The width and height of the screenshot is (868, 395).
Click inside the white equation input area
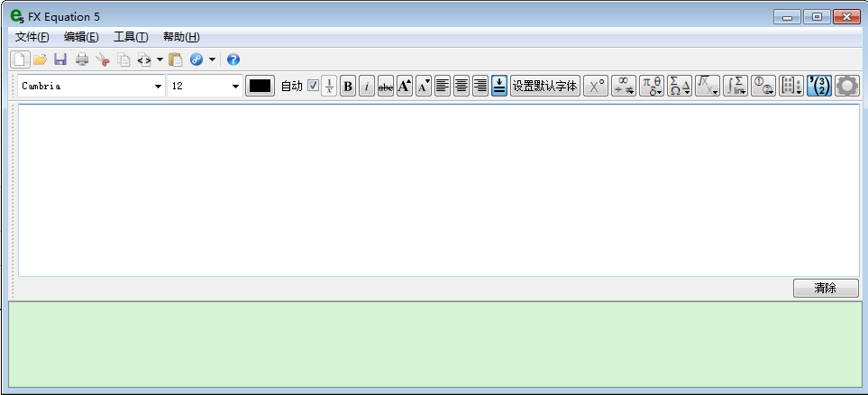pos(439,189)
